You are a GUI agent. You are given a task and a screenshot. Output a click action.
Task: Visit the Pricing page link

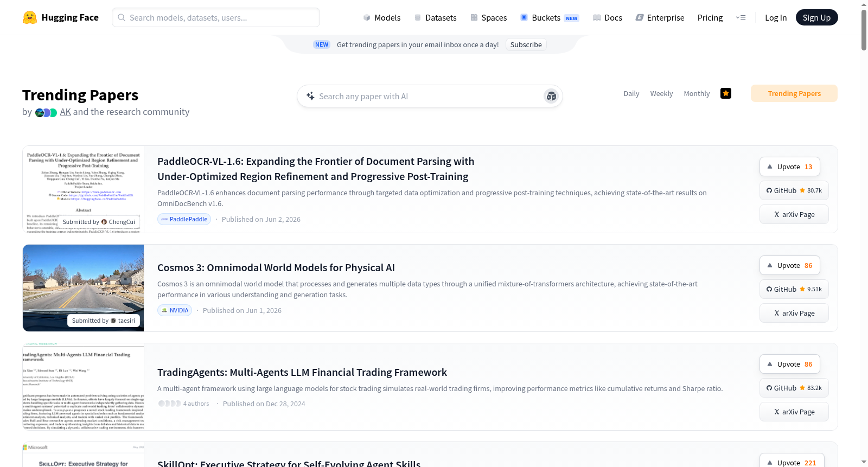point(710,17)
